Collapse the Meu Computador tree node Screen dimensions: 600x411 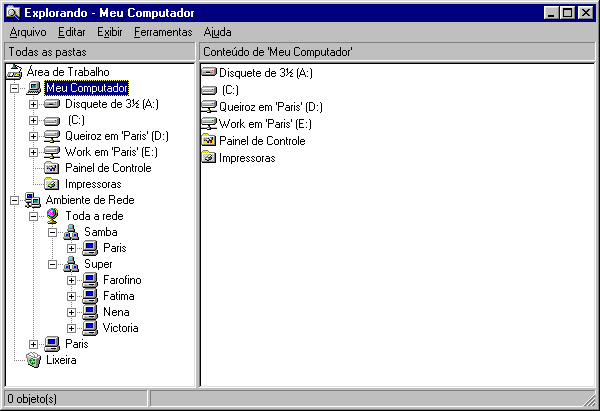tap(15, 88)
